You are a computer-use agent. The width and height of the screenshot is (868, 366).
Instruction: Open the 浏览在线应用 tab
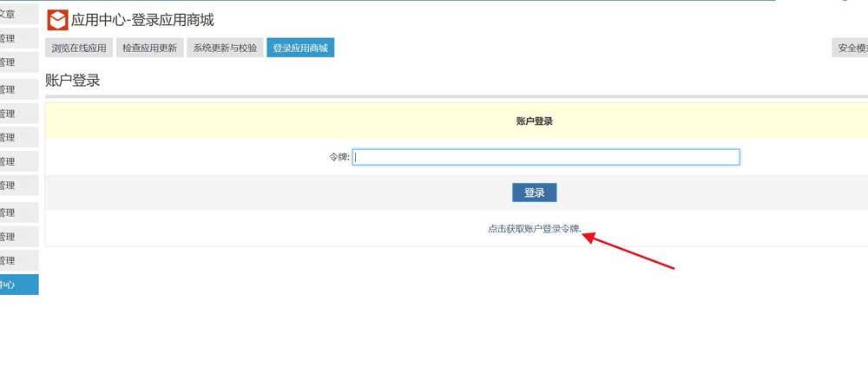(79, 49)
